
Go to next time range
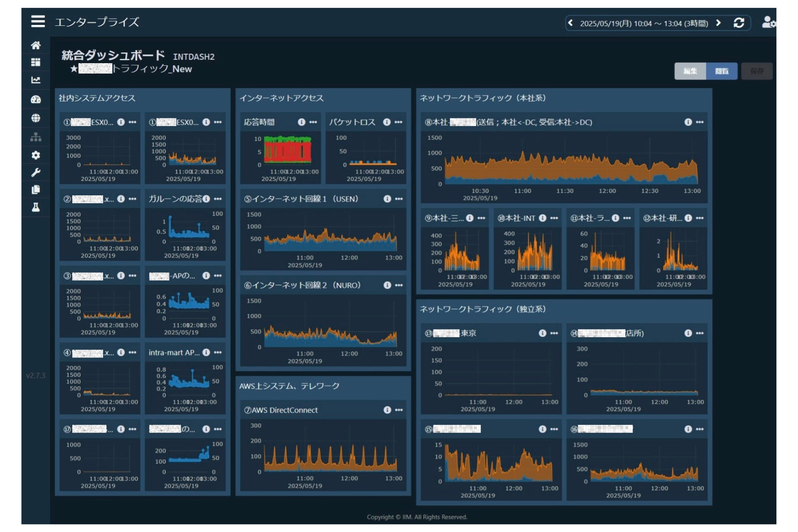[718, 23]
